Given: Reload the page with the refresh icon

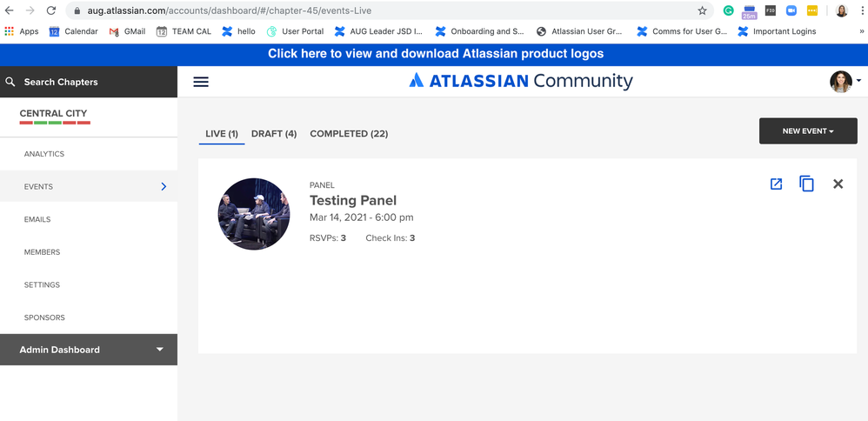Looking at the screenshot, I should tap(51, 10).
